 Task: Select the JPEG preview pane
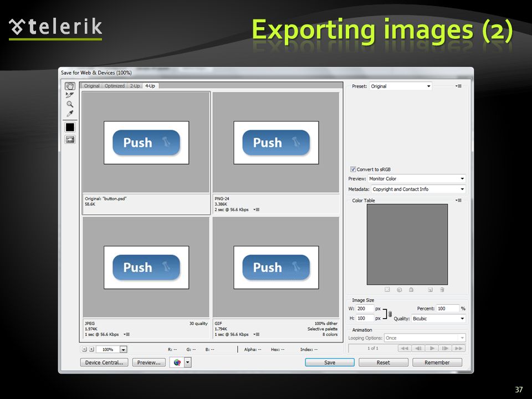[x=146, y=278]
